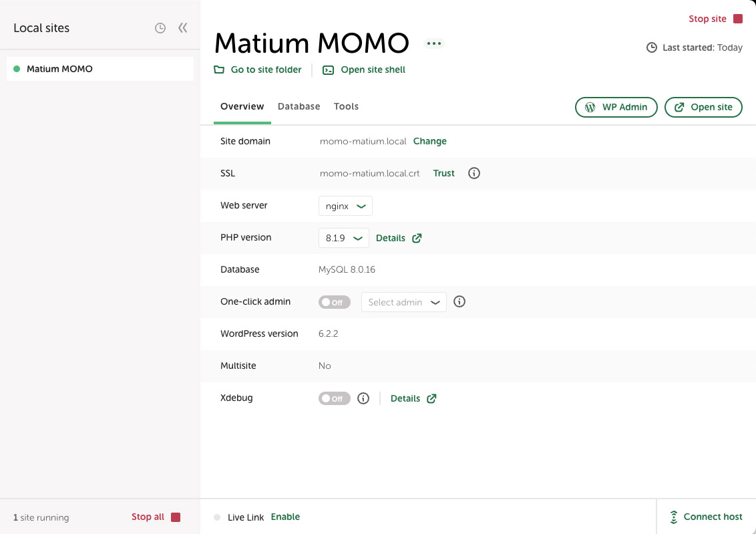Click the recent sites clock icon
The width and height of the screenshot is (756, 534).
160,28
